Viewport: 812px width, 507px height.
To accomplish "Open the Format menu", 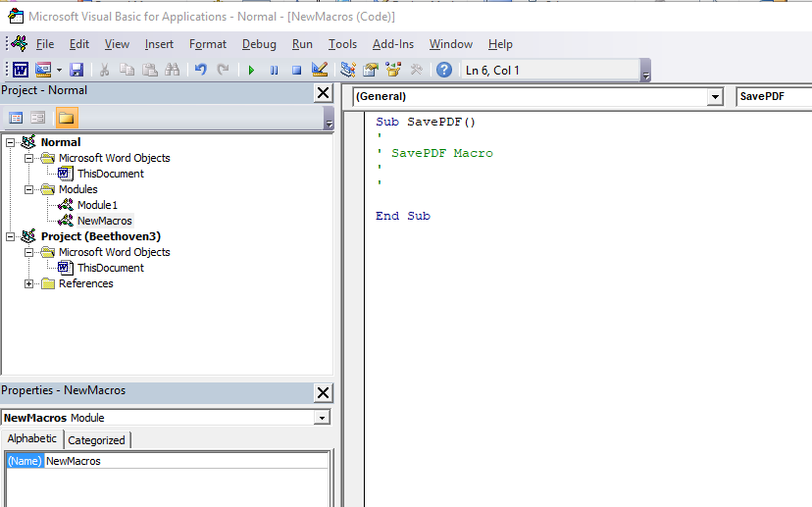I will coord(208,44).
